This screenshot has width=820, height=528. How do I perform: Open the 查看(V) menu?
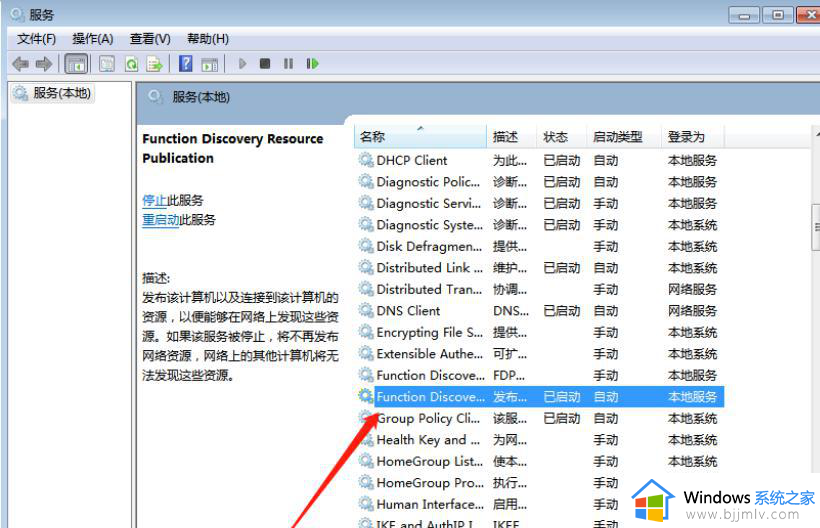click(150, 39)
